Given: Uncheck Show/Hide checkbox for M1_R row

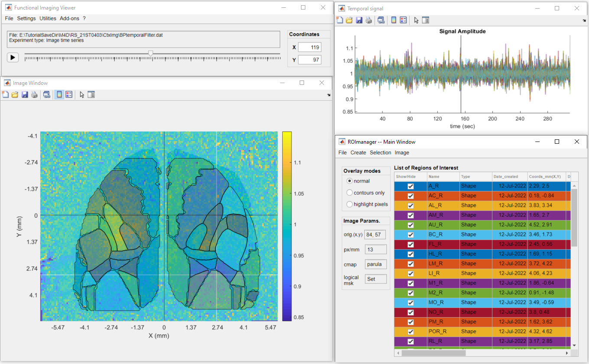Looking at the screenshot, I should point(411,283).
